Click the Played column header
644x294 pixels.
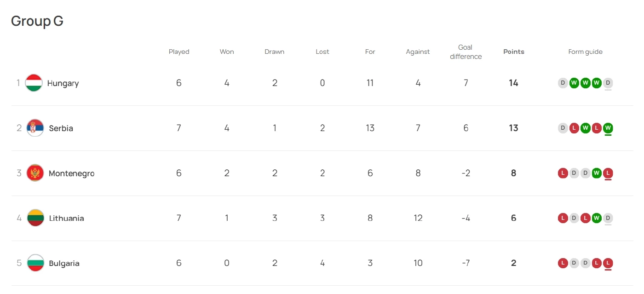tap(179, 52)
